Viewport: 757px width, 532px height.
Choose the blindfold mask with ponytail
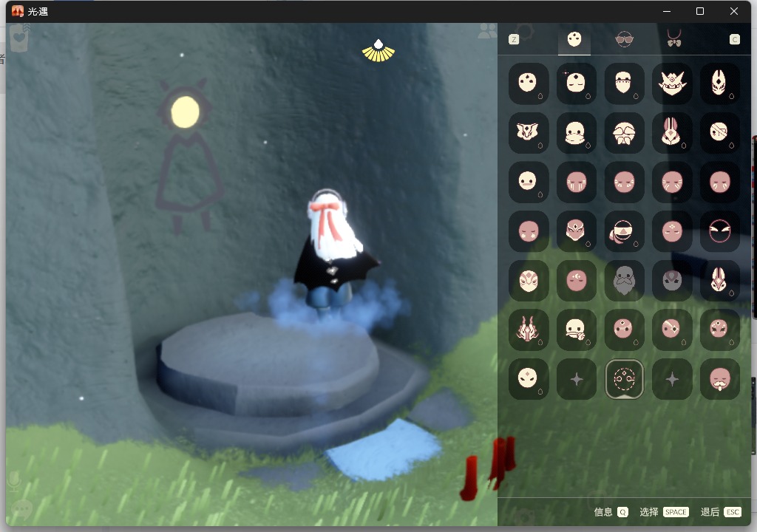tap(624, 231)
